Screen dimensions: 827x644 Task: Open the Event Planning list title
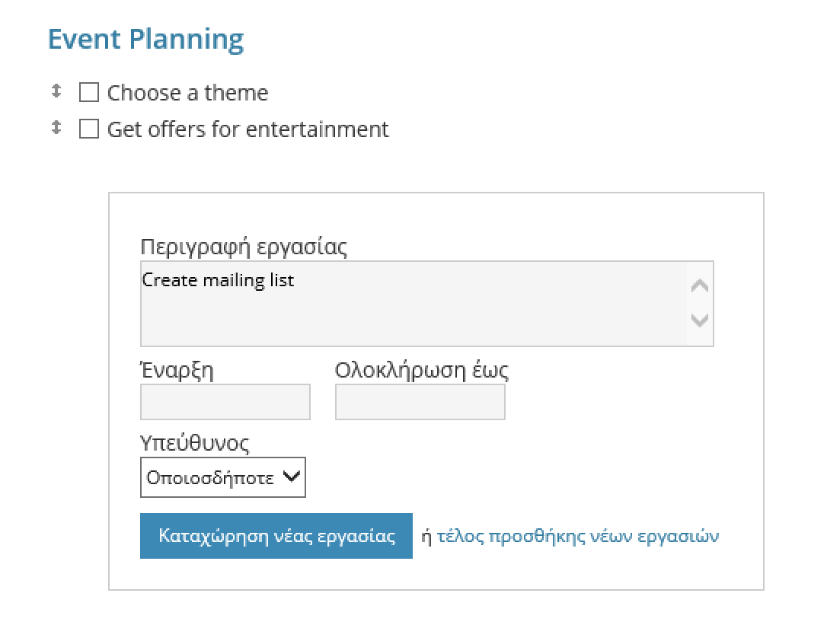145,39
